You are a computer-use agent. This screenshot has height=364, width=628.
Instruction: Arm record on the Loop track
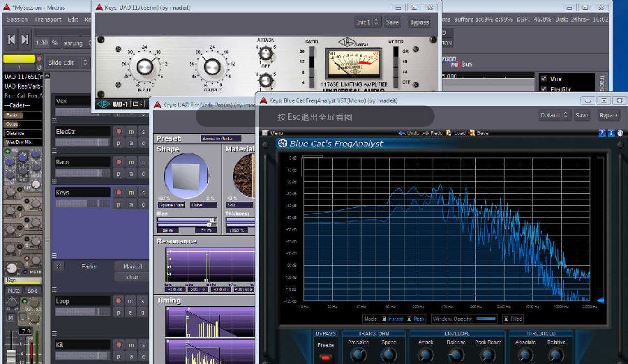[119, 301]
